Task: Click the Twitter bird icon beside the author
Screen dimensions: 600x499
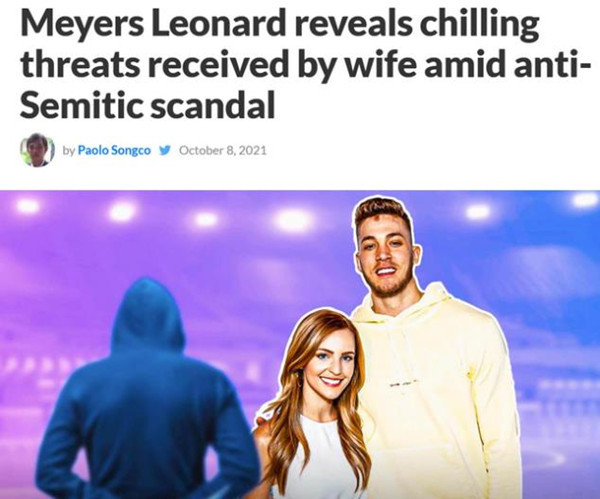Action: click(x=165, y=150)
